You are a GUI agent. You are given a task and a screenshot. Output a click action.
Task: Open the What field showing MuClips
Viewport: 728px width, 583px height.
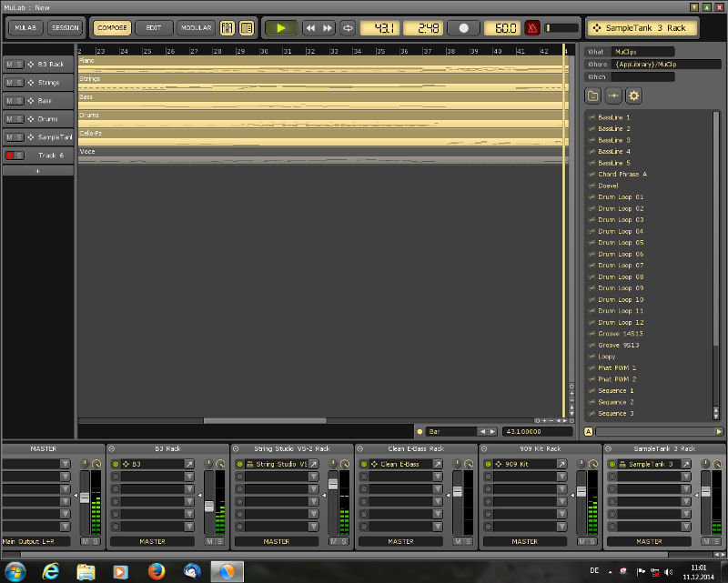click(643, 52)
